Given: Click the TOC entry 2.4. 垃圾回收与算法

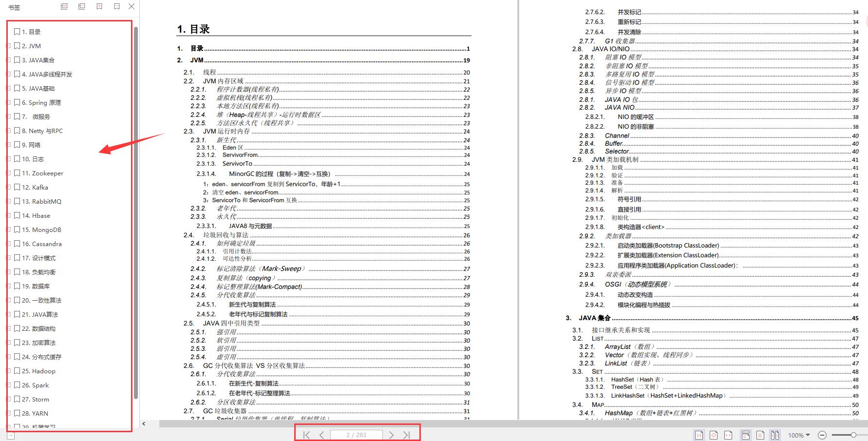Looking at the screenshot, I should coord(326,235).
